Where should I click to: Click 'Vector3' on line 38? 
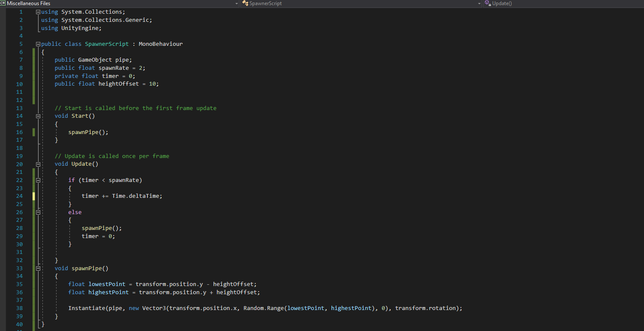(154, 308)
